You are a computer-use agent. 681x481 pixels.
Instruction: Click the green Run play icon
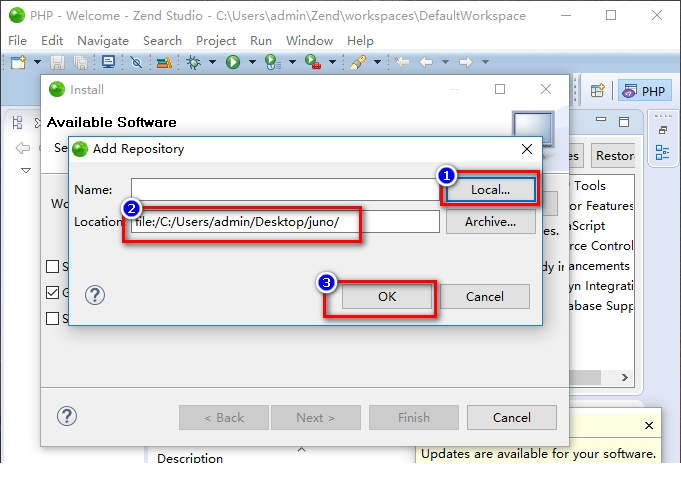233,62
